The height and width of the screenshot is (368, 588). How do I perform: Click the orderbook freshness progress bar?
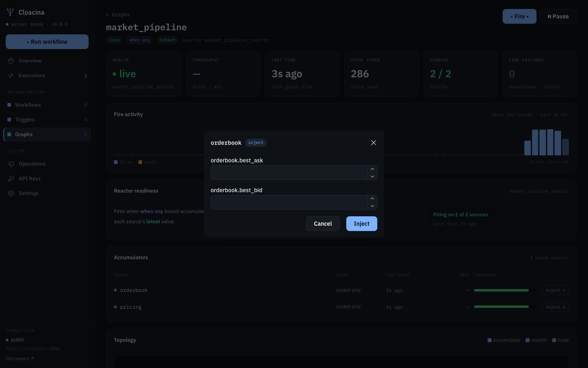pyautogui.click(x=504, y=290)
